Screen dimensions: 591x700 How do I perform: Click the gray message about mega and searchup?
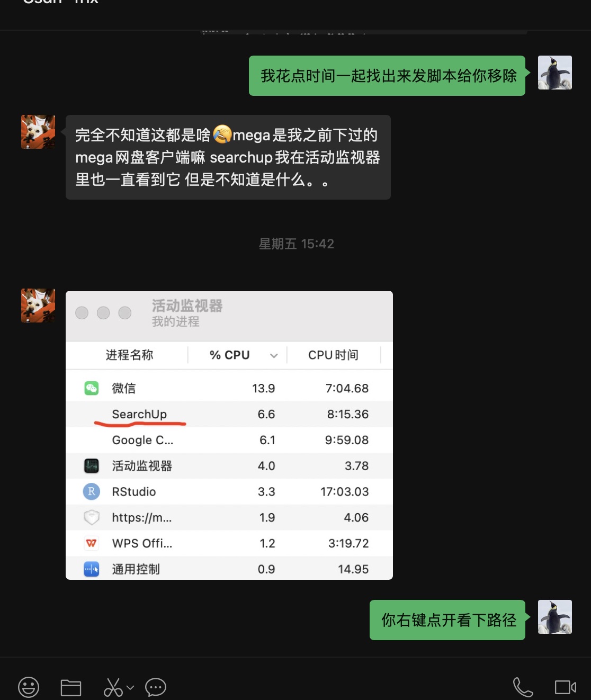(228, 157)
